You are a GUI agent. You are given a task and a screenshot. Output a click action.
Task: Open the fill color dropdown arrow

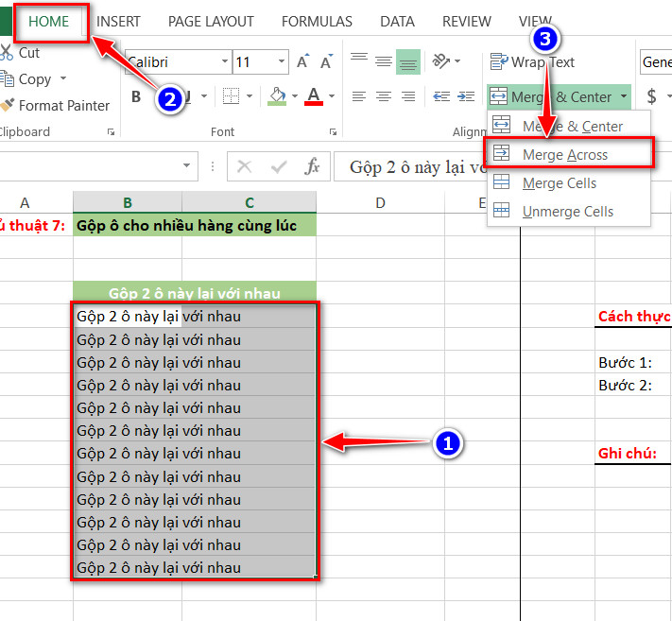(295, 96)
